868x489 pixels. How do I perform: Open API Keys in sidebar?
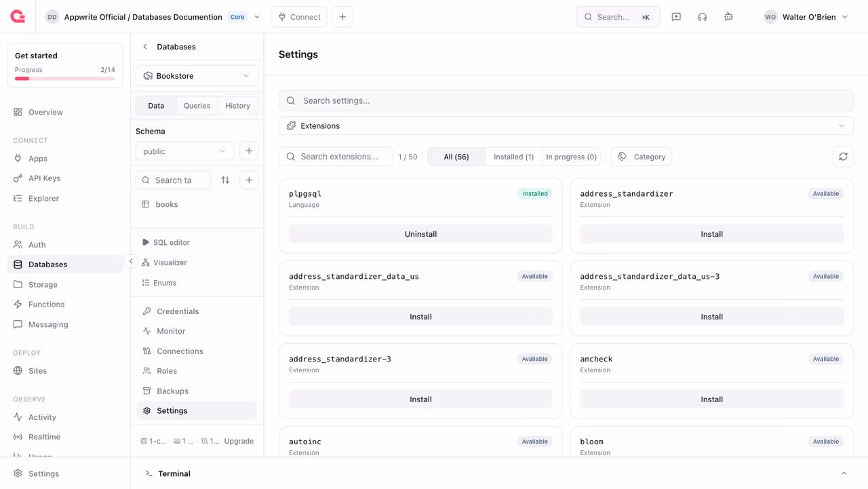click(65, 178)
